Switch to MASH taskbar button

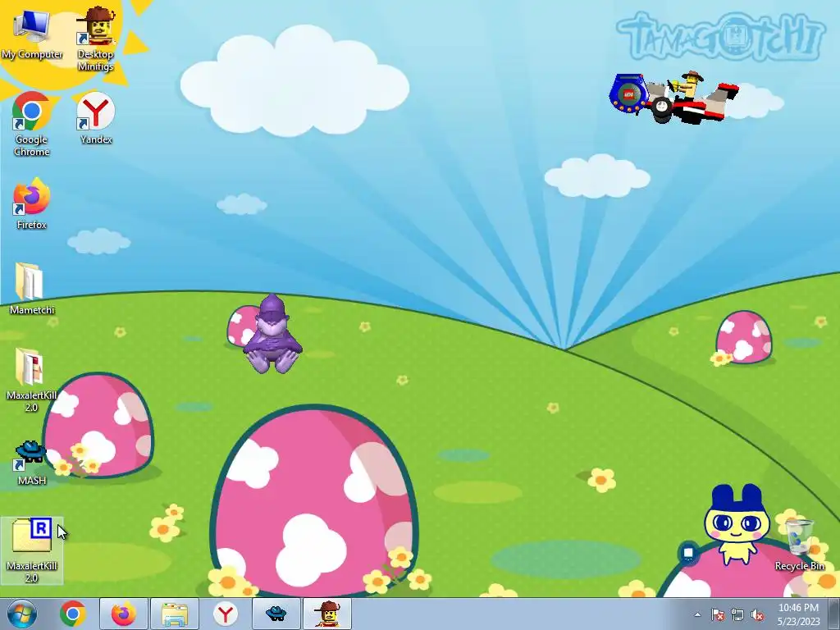tap(276, 614)
